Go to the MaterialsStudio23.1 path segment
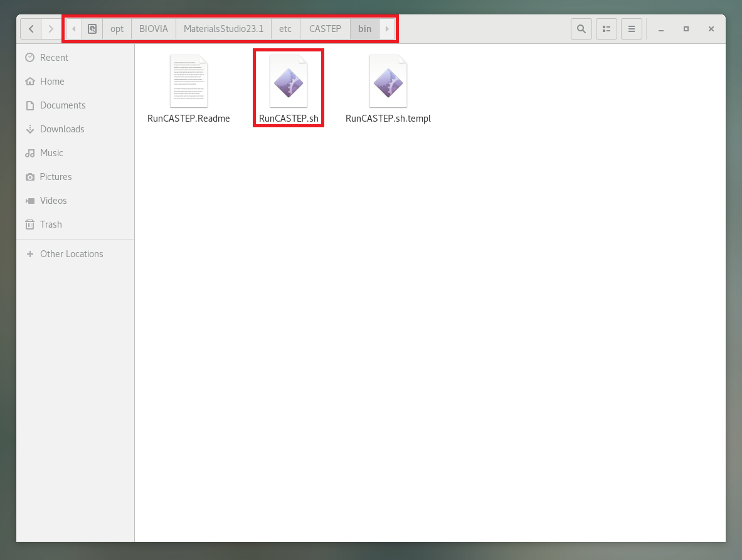Viewport: 742px width, 560px height. [223, 29]
